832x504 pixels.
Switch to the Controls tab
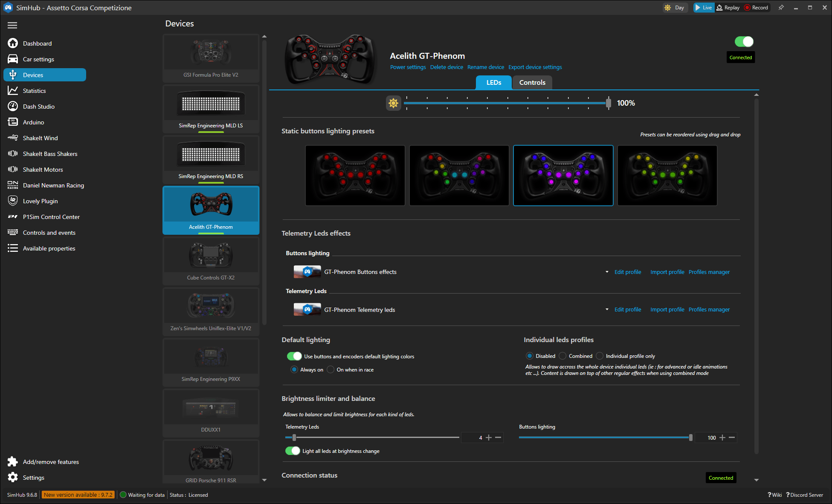pos(532,83)
